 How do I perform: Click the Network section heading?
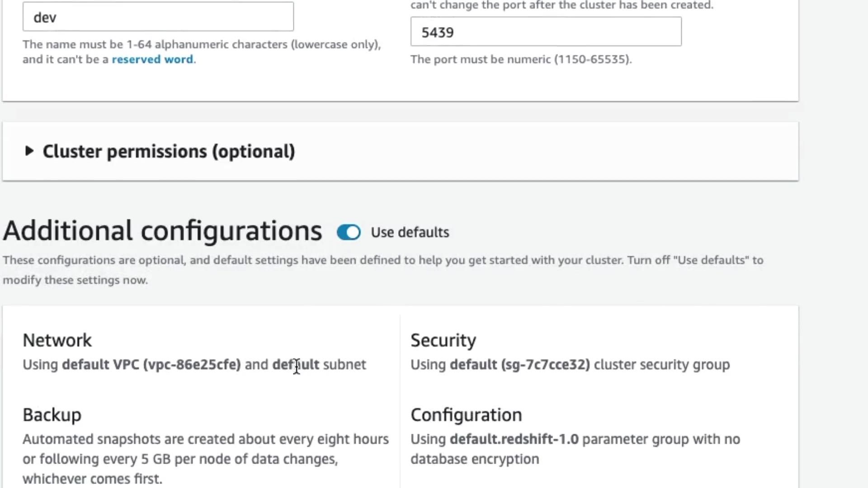pos(57,340)
